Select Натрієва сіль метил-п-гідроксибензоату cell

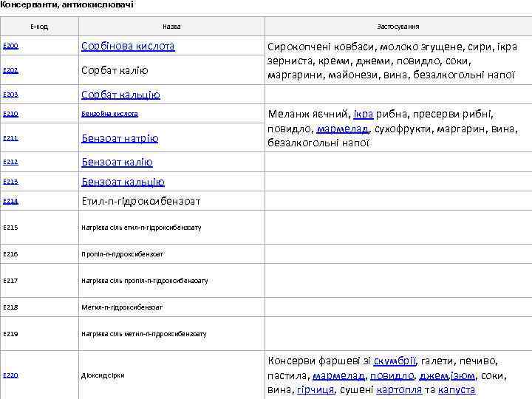(x=171, y=334)
